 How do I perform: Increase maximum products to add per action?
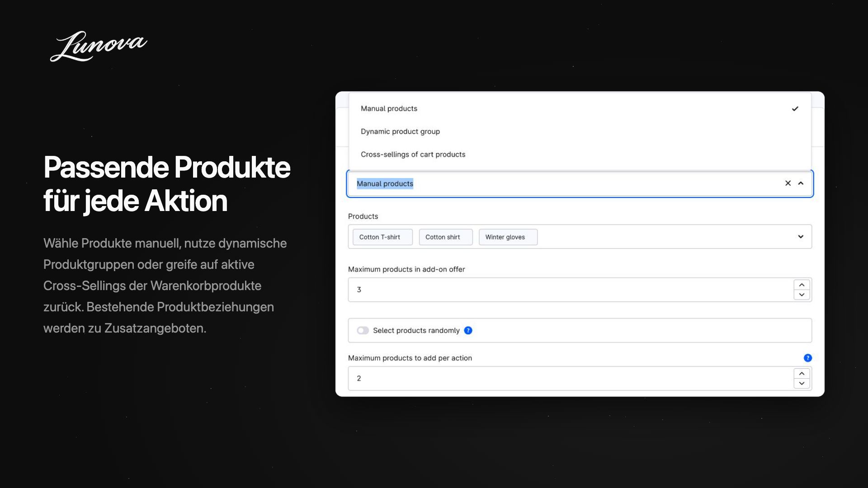(x=802, y=374)
